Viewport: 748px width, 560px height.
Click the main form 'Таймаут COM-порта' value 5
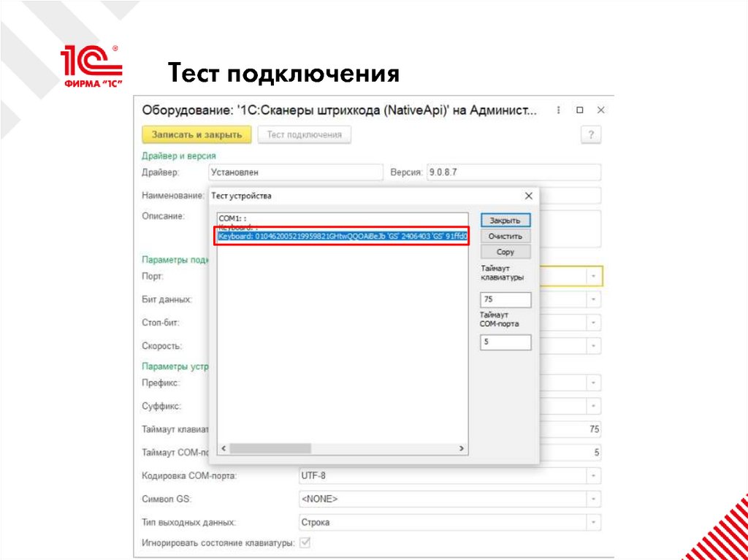click(596, 452)
